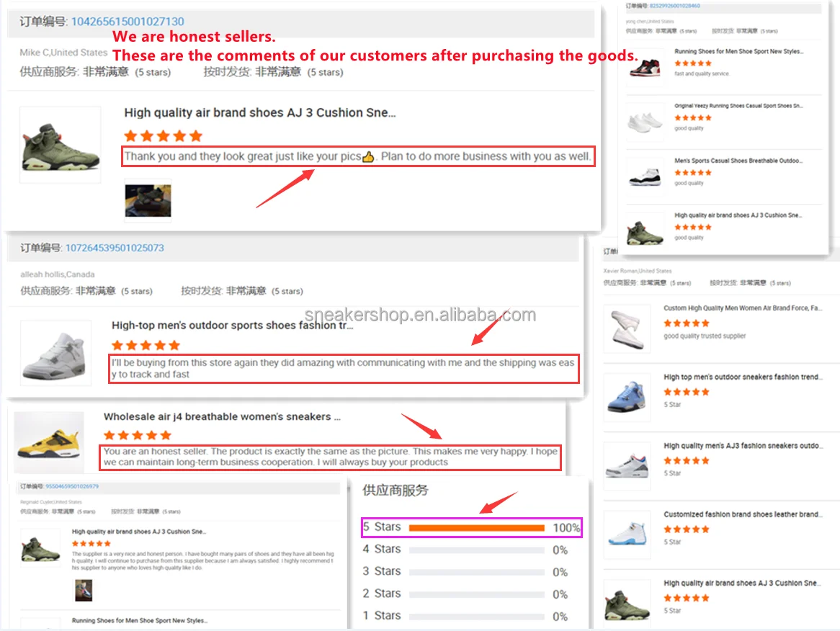This screenshot has width=840, height=631.
Task: Open 'High quality air brand shoes AJ 3 Cushion Sne...' title
Action: (x=260, y=113)
